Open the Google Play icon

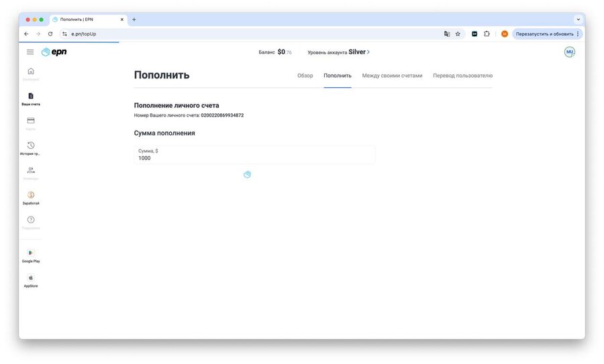click(31, 253)
